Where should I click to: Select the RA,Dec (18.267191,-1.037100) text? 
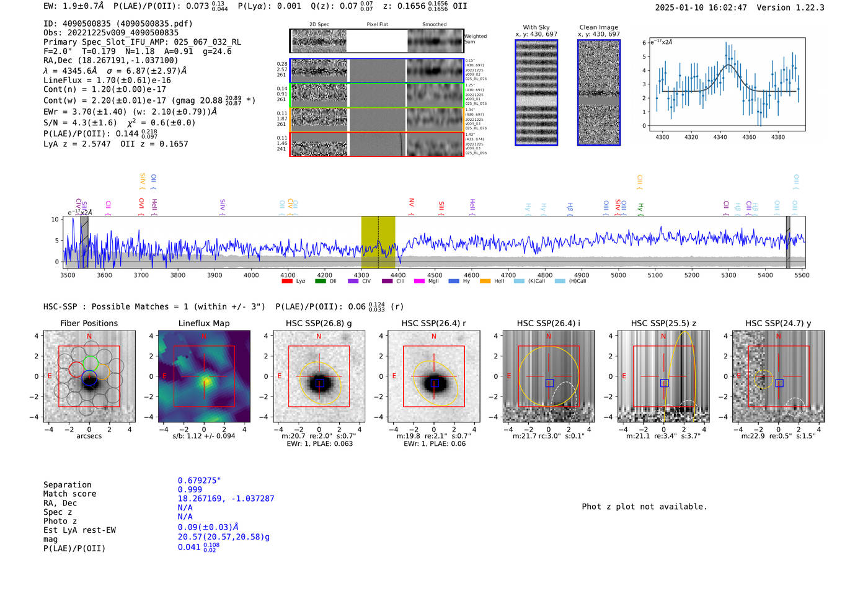click(x=110, y=60)
